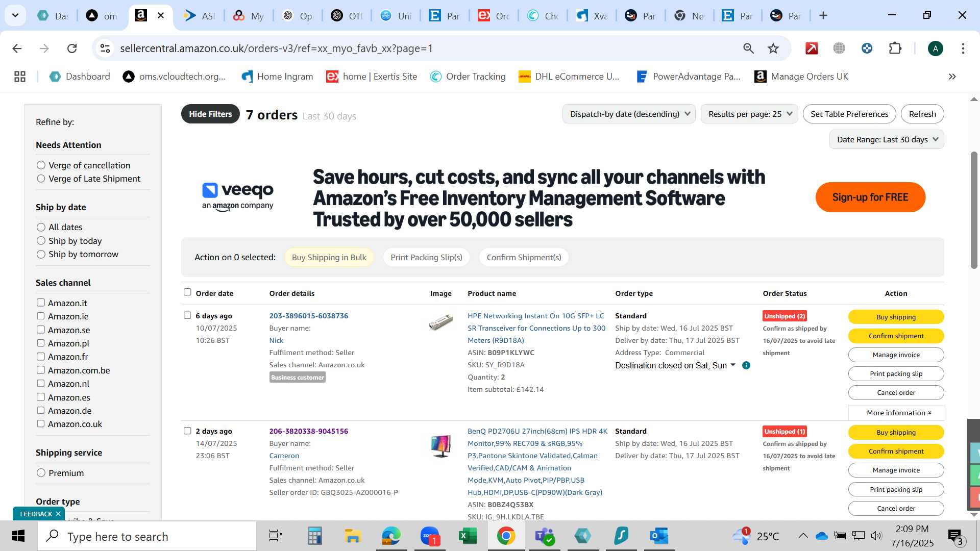Open Microsoft Edge from the taskbar
The image size is (980, 551).
391,536
